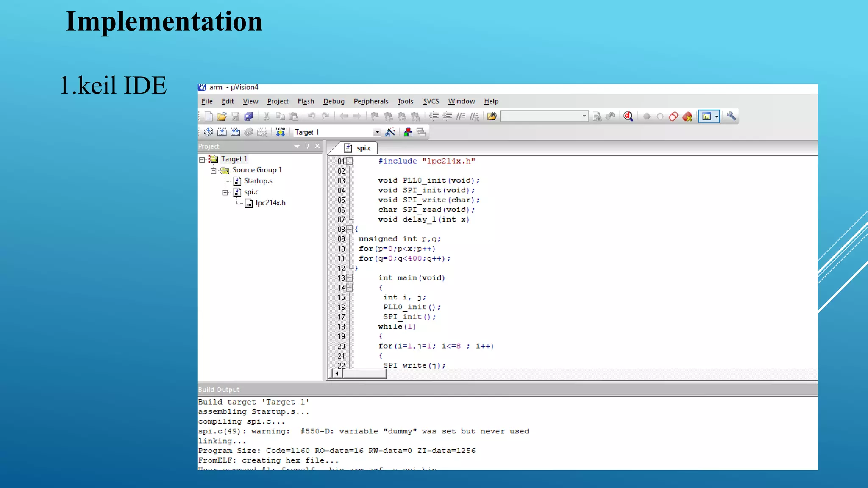Copy the selection with the Copy icon
The image size is (868, 488).
(280, 116)
